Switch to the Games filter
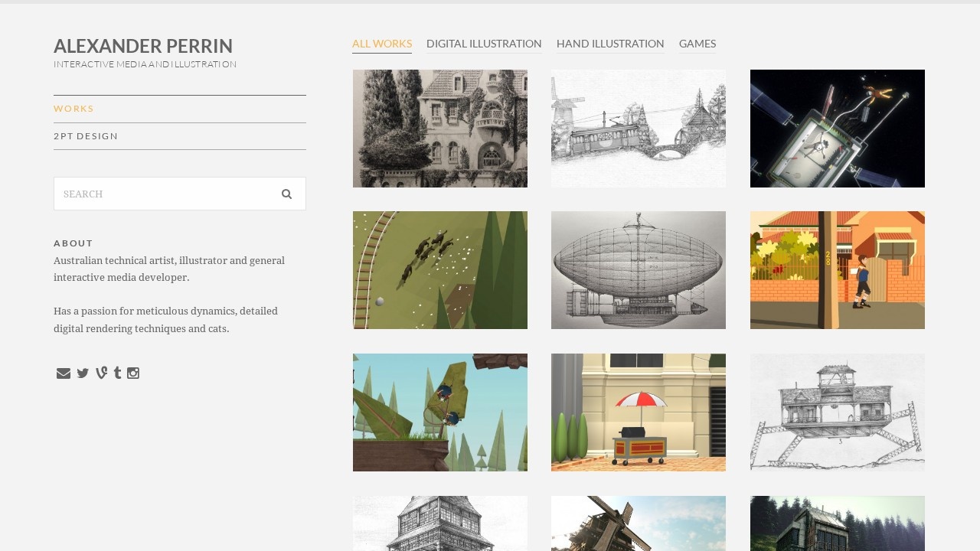980x551 pixels. point(697,44)
